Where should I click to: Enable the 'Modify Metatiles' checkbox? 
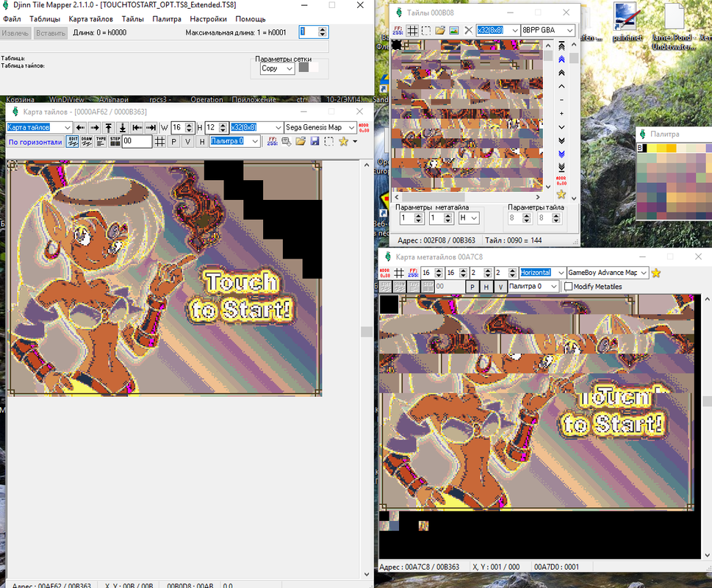pos(568,287)
